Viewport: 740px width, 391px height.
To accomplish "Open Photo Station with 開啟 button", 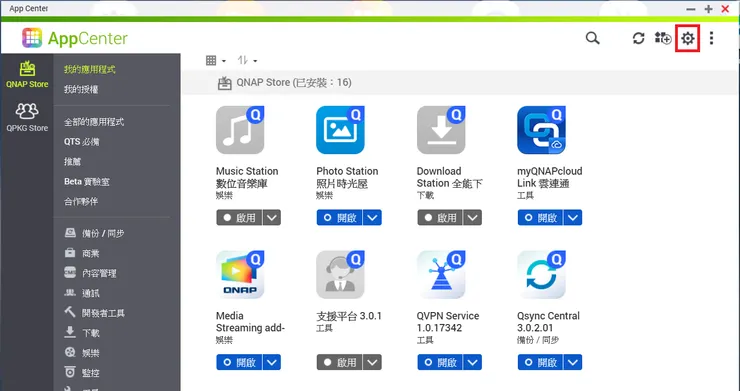I will [340, 218].
